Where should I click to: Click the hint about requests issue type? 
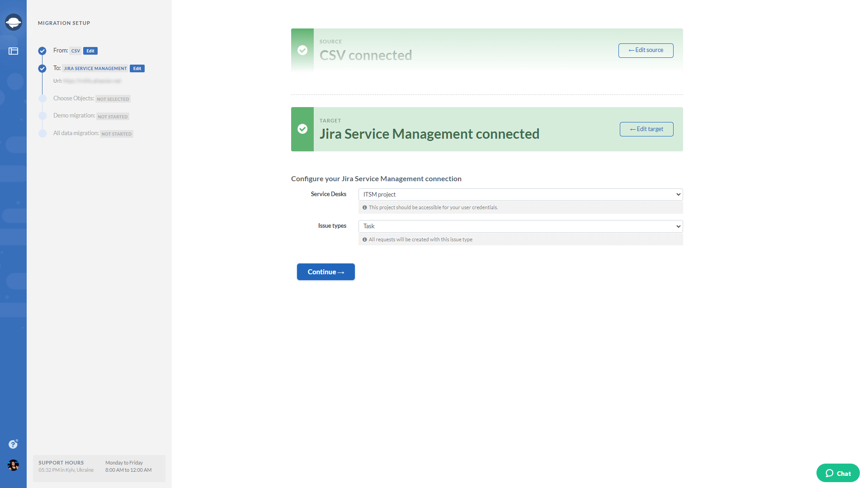pyautogui.click(x=420, y=240)
